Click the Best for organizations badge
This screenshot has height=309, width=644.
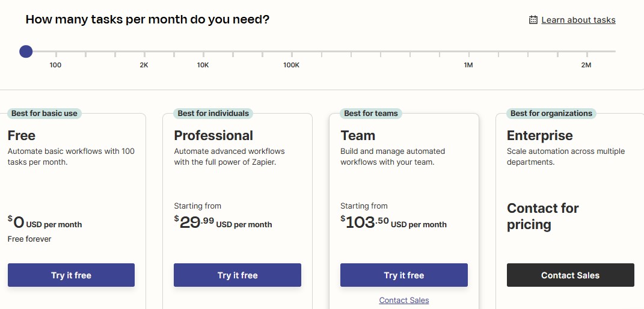click(551, 113)
